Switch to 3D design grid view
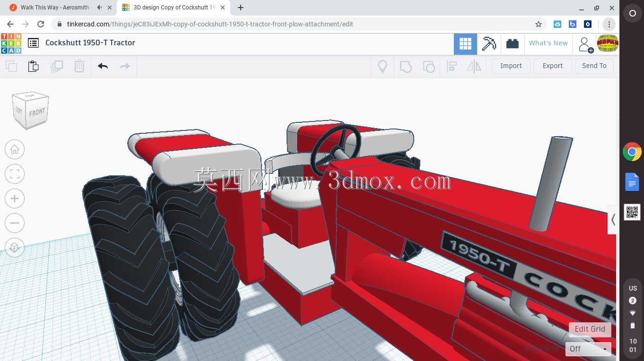 pos(465,44)
